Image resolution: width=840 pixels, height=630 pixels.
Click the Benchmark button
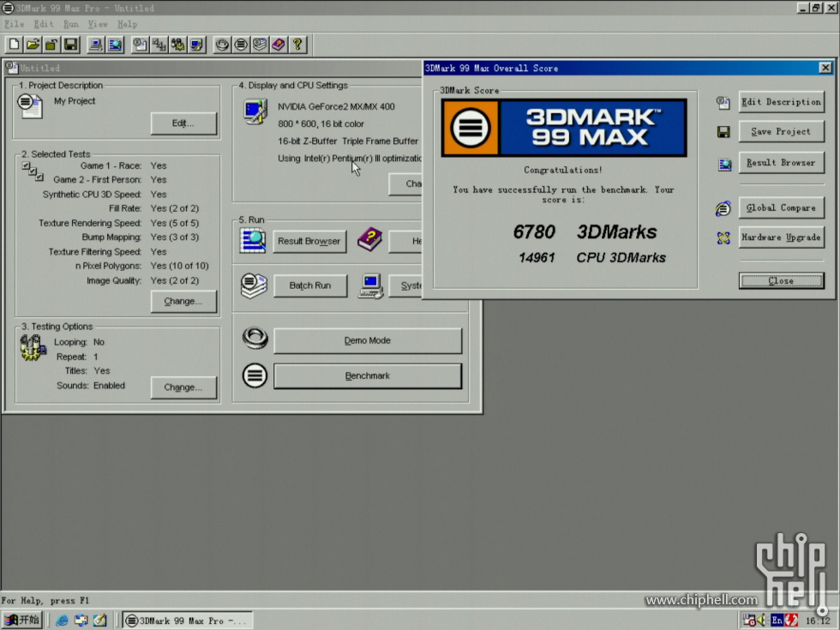368,376
